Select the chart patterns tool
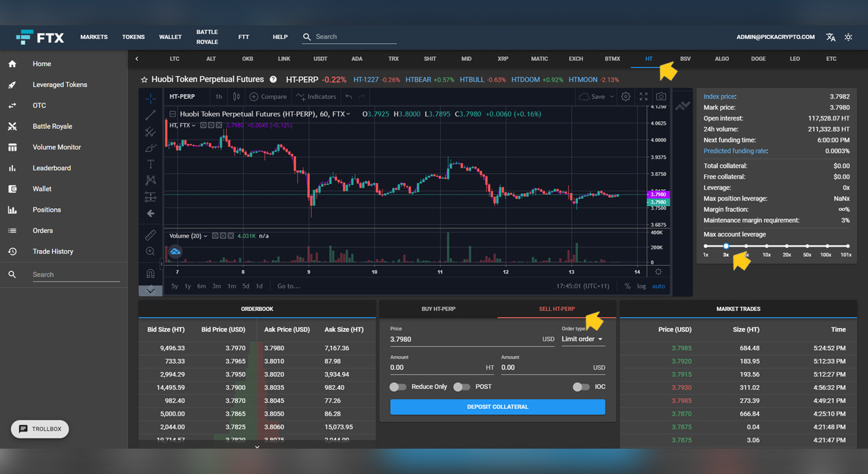868x474 pixels. click(x=150, y=180)
